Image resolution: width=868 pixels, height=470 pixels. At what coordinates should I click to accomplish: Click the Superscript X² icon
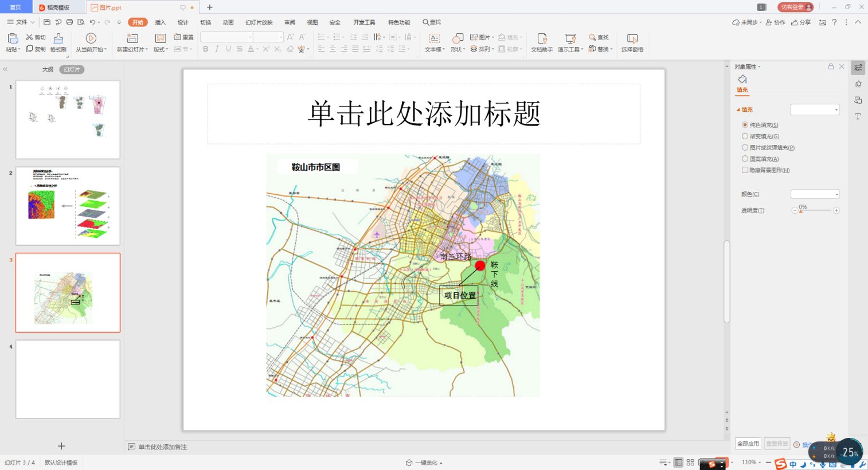tap(266, 49)
